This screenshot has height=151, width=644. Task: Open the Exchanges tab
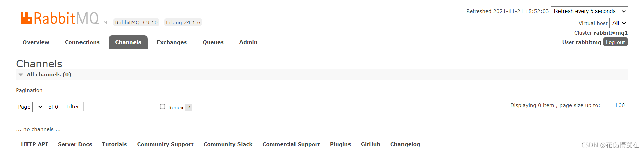[x=172, y=42]
